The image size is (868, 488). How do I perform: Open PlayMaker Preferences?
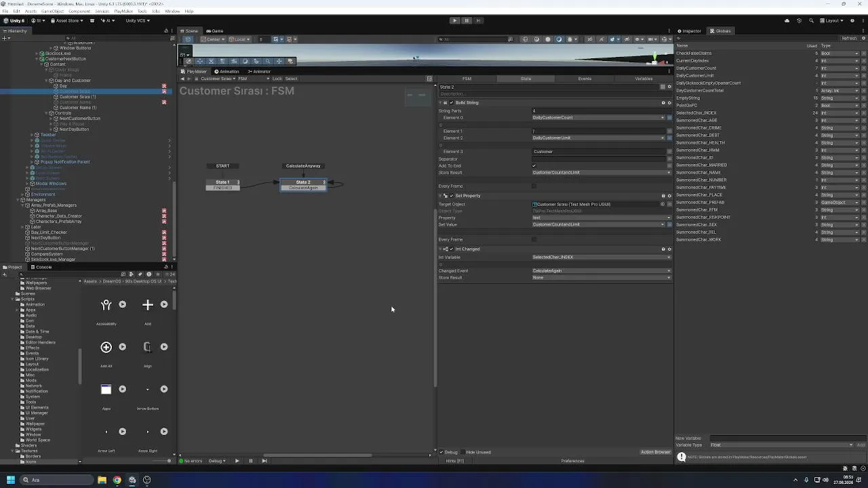(x=572, y=461)
